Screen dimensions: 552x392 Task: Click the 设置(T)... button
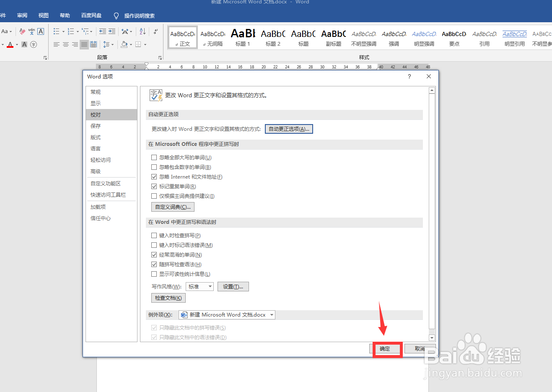click(233, 287)
